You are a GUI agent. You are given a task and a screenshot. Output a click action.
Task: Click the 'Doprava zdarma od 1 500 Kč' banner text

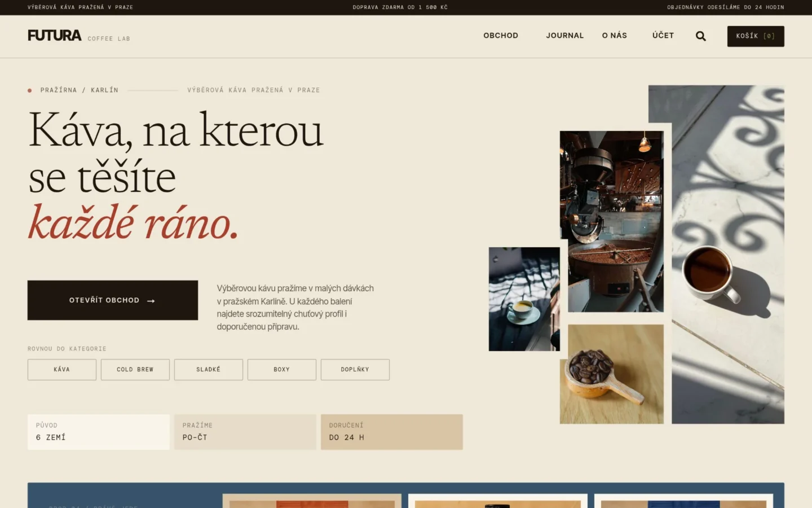400,7
